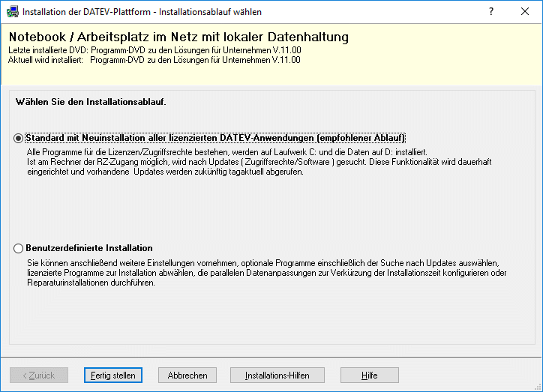543x392 pixels.
Task: Close the installation dialog window
Action: (x=525, y=11)
